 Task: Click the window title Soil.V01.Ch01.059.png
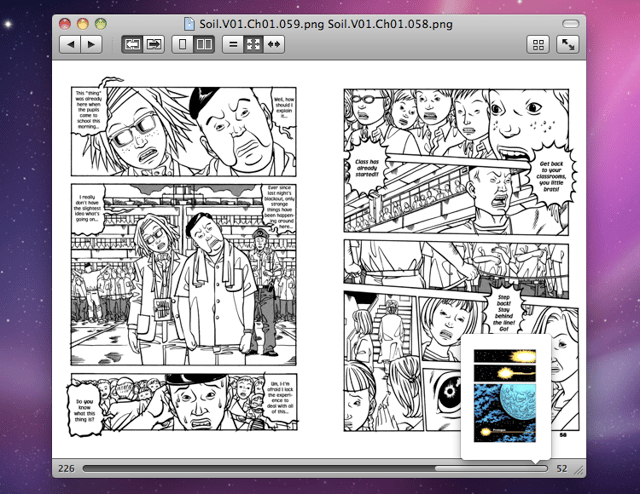click(x=261, y=24)
